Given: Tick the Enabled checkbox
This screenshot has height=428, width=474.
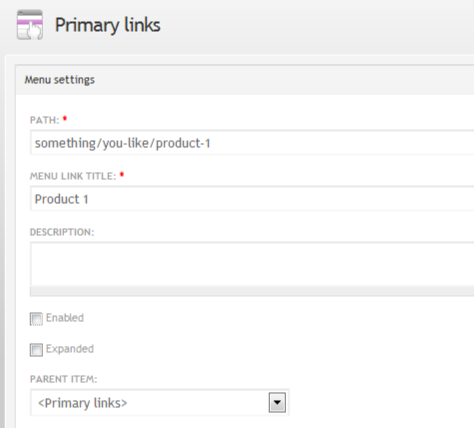Looking at the screenshot, I should pyautogui.click(x=36, y=319).
